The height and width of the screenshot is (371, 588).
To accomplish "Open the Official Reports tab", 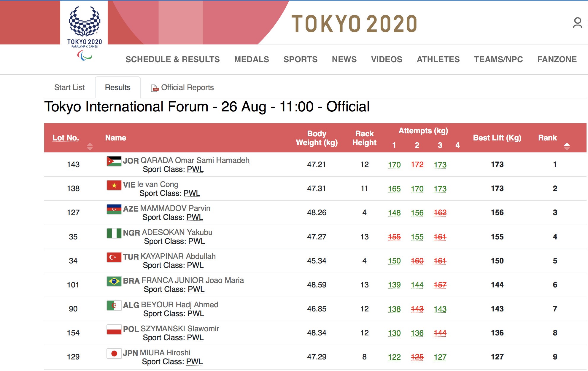I will point(182,87).
